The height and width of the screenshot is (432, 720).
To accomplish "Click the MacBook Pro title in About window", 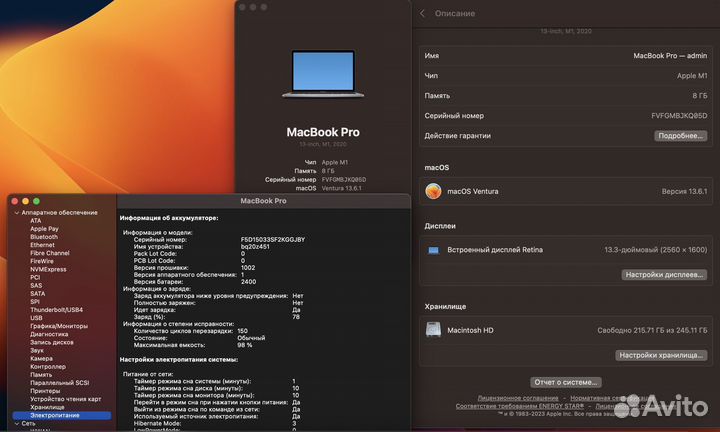I will 323,132.
